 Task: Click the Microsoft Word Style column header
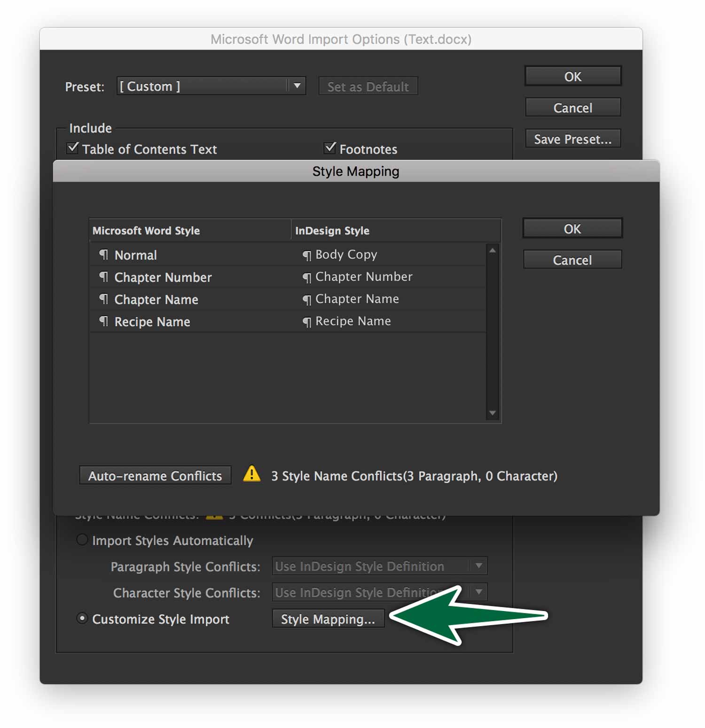[x=190, y=231]
